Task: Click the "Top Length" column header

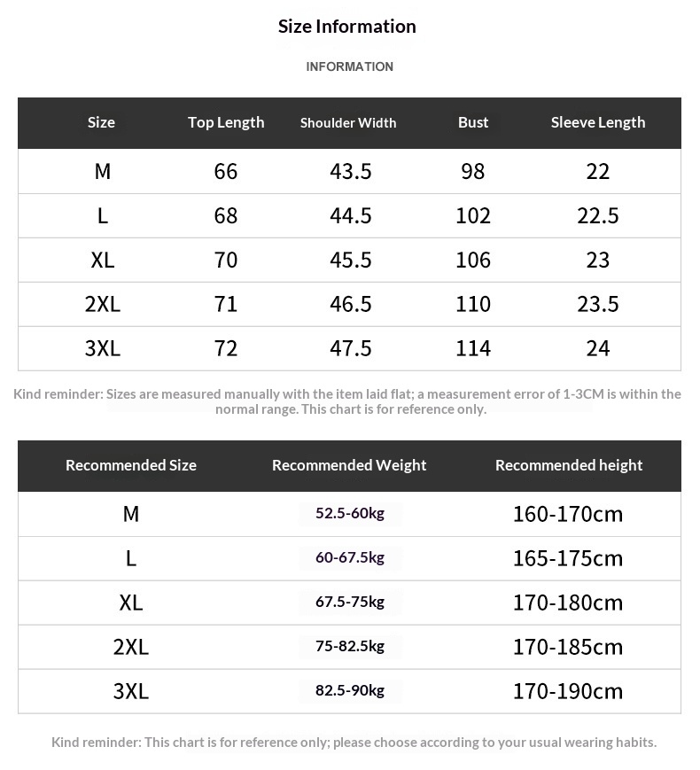Action: coord(226,122)
